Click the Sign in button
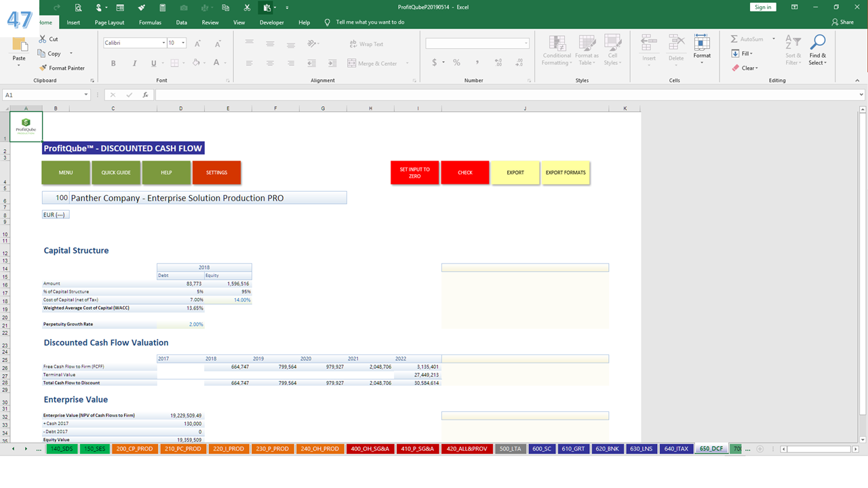868x488 pixels. point(763,7)
